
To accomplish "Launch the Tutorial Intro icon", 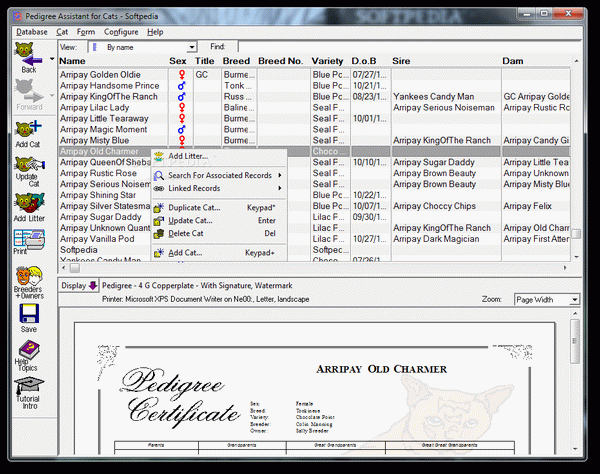I will click(x=28, y=391).
